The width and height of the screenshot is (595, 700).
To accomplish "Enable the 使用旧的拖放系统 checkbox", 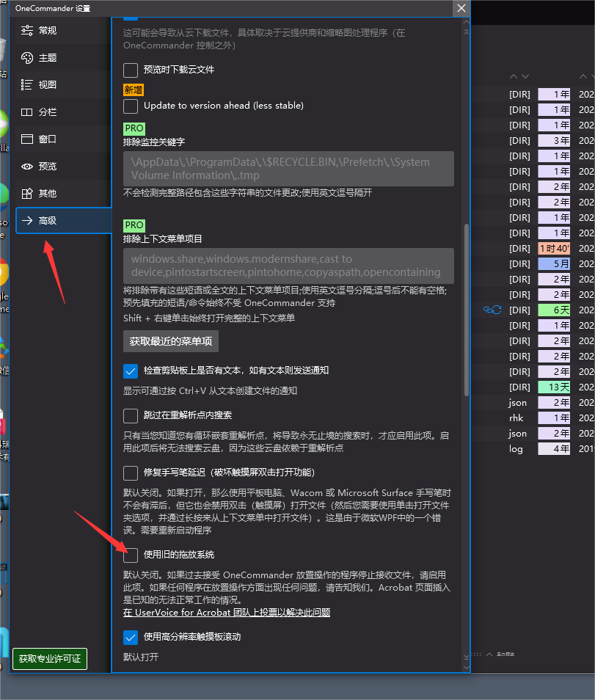I will tap(131, 555).
